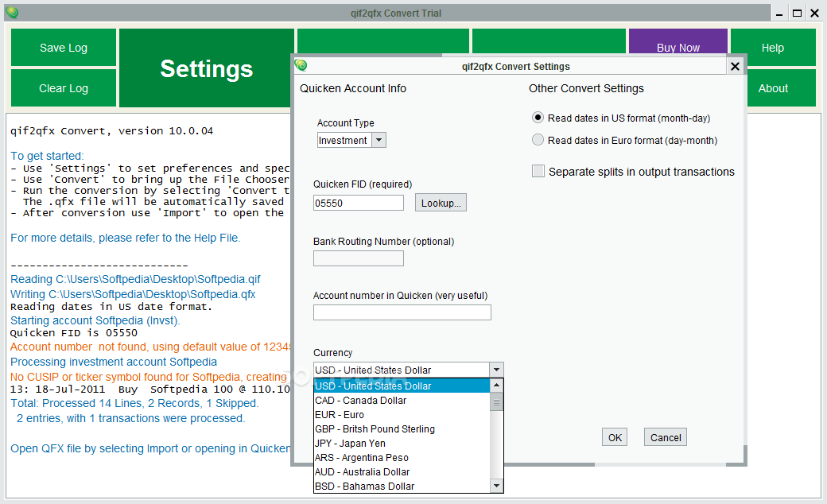Click the qif2qfx app icon in main title bar

coord(12,13)
